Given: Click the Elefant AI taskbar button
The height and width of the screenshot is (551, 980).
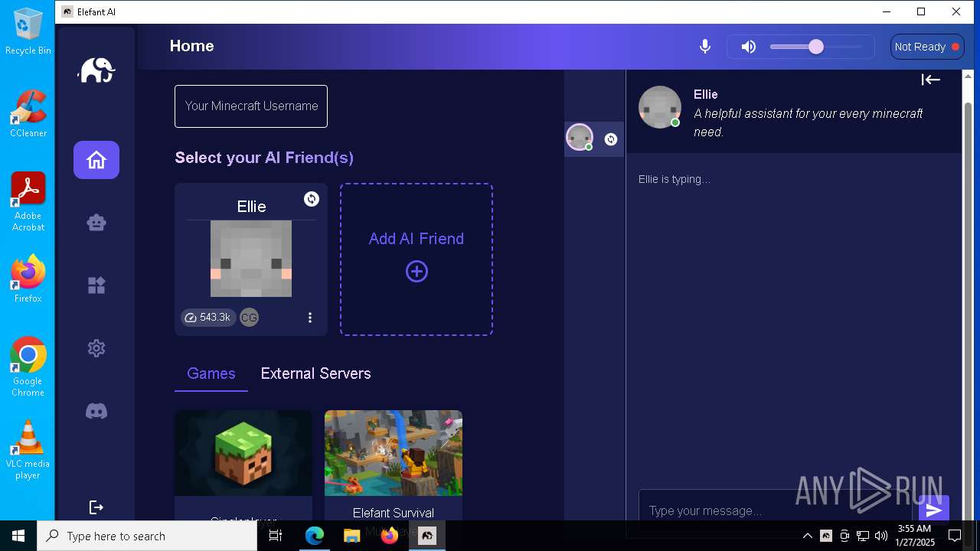Looking at the screenshot, I should [x=427, y=536].
